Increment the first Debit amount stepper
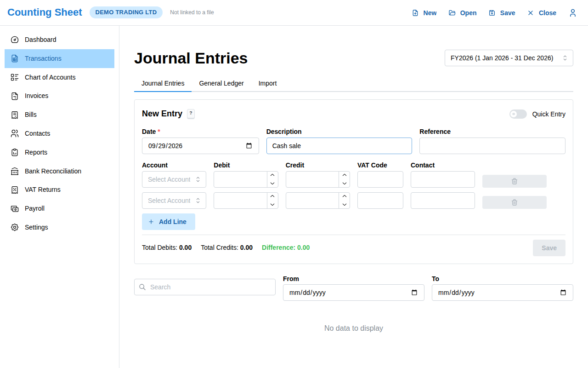The image size is (588, 368). (x=272, y=175)
